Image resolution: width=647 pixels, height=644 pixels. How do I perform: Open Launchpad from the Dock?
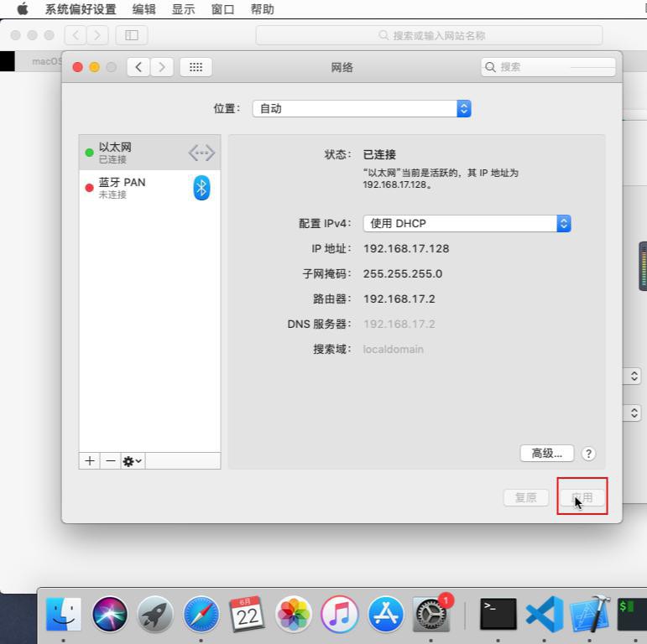click(x=155, y=615)
